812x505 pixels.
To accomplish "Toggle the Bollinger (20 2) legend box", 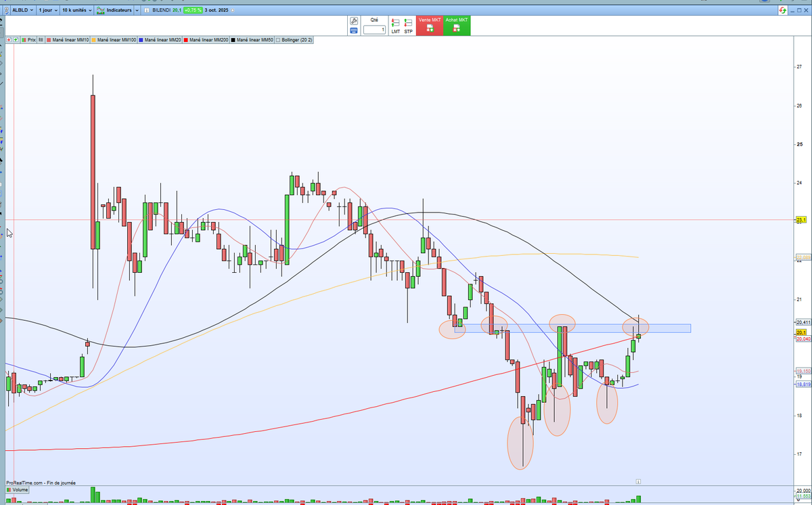I will point(278,40).
